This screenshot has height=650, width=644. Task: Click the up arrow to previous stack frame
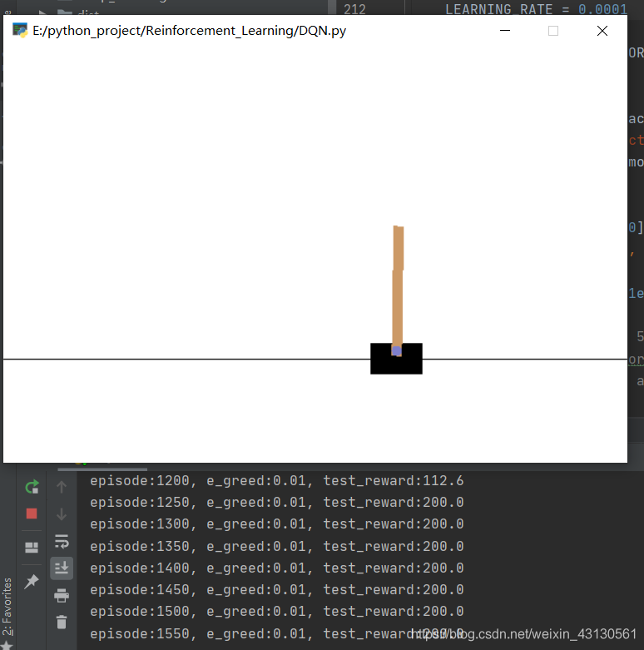[x=62, y=487]
